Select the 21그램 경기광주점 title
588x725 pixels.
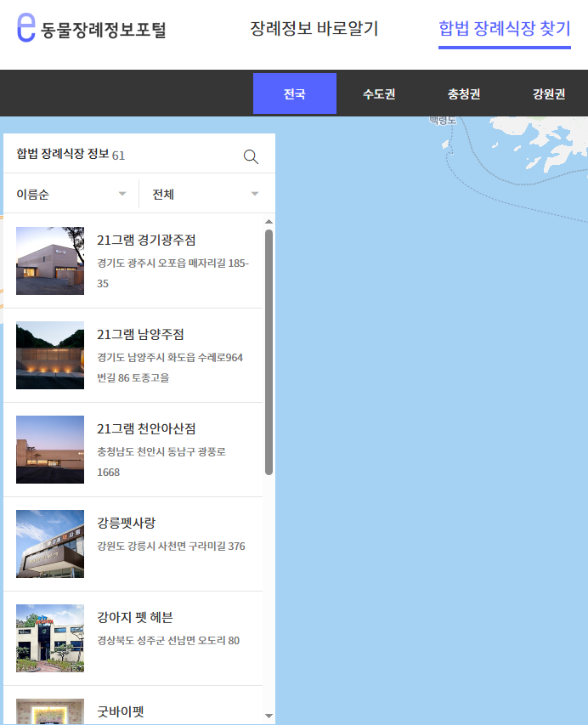[x=146, y=240]
